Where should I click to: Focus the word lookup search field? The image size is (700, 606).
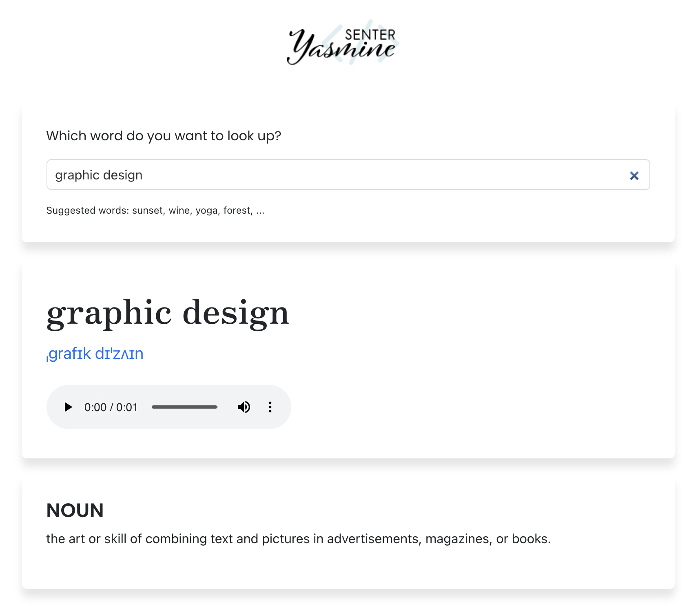[348, 175]
